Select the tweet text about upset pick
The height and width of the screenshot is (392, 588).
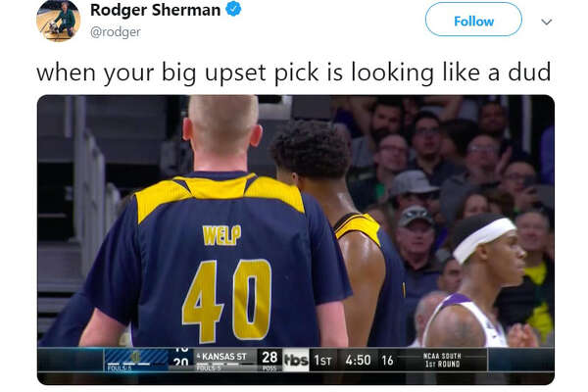(294, 72)
